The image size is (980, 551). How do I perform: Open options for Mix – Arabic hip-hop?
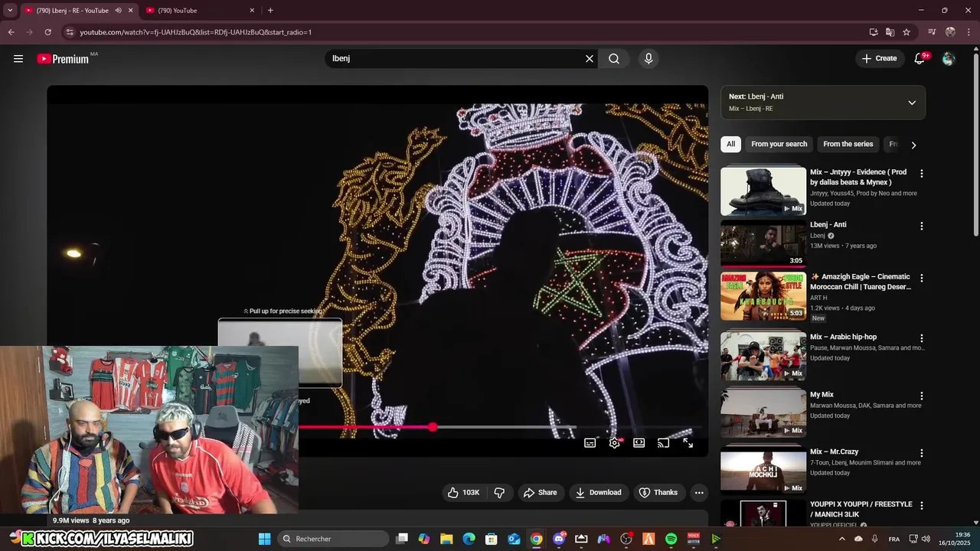pos(922,338)
